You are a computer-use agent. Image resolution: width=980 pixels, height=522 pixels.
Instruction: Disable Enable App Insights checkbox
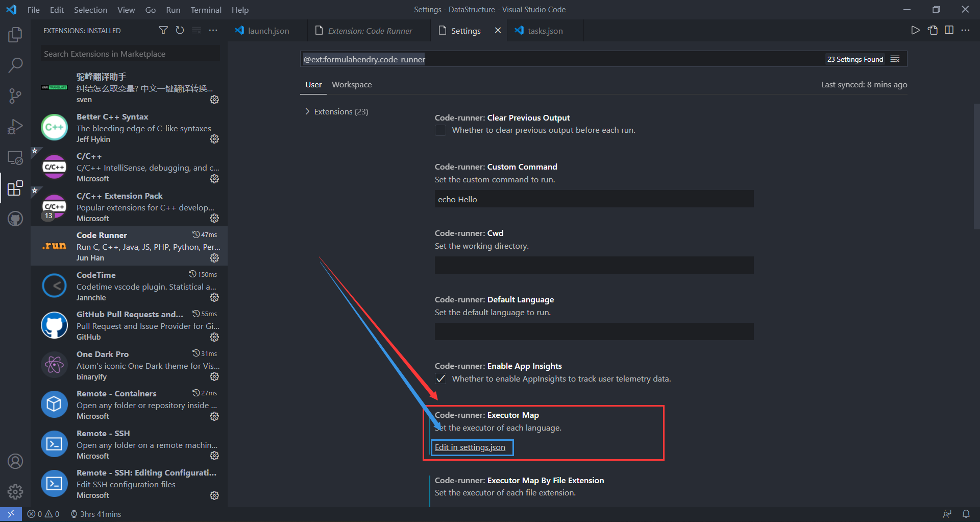[440, 379]
